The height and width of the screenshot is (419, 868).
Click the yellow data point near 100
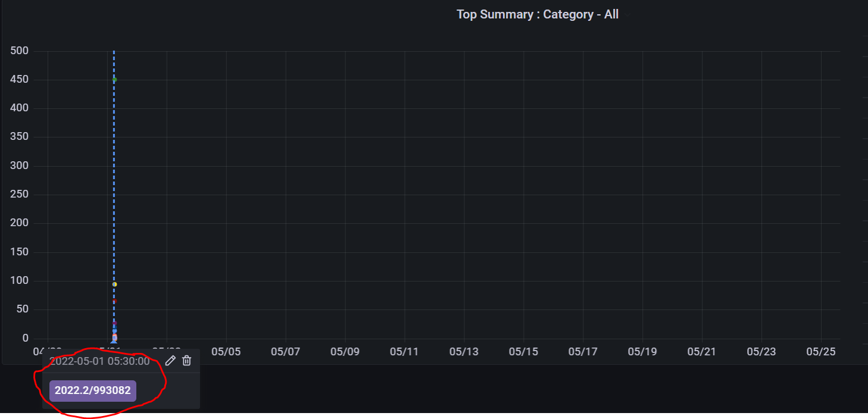pos(114,284)
